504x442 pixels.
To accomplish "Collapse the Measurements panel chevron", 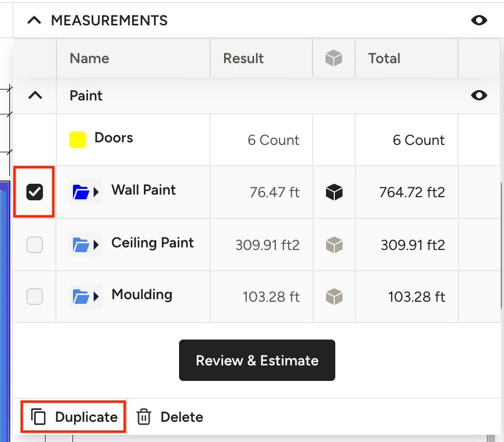I will [x=34, y=20].
